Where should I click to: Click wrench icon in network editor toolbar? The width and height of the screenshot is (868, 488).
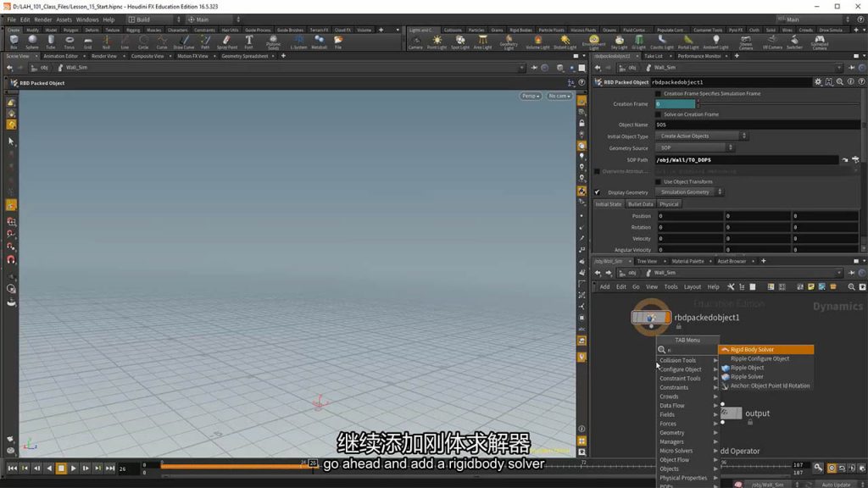pyautogui.click(x=731, y=286)
